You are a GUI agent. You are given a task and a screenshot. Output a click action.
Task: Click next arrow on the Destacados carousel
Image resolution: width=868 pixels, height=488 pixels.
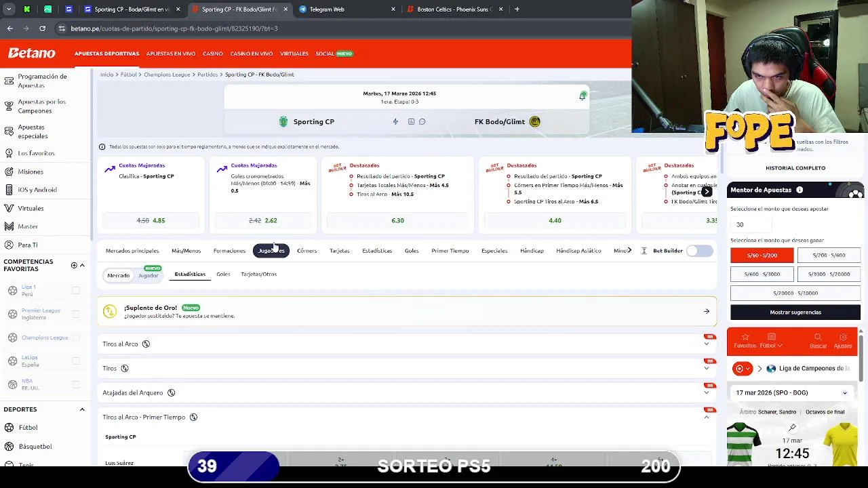pos(707,192)
